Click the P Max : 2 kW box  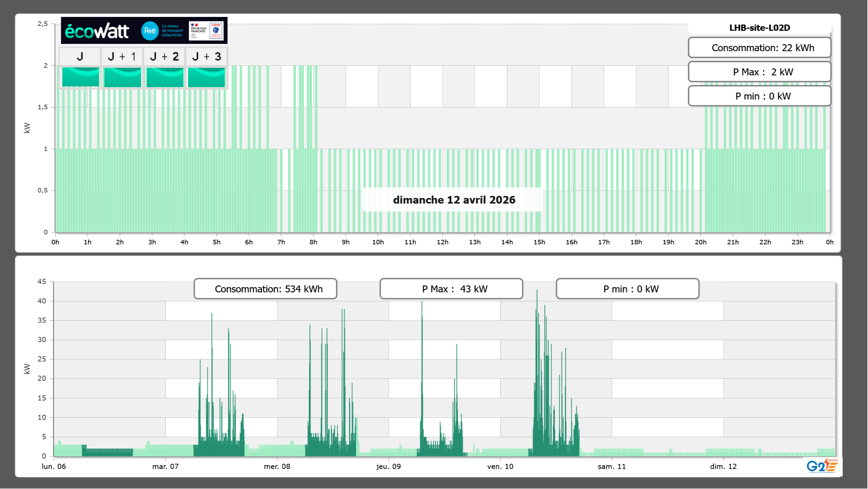coord(759,72)
